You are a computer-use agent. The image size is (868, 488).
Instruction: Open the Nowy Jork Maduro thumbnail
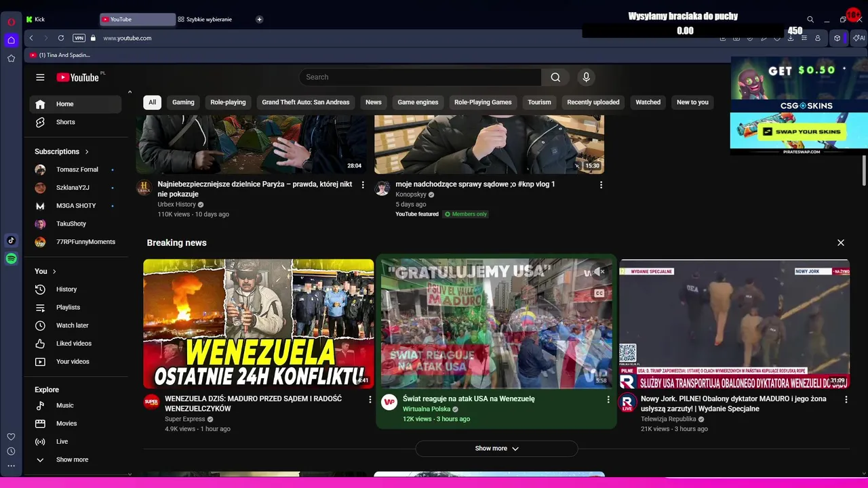(734, 324)
